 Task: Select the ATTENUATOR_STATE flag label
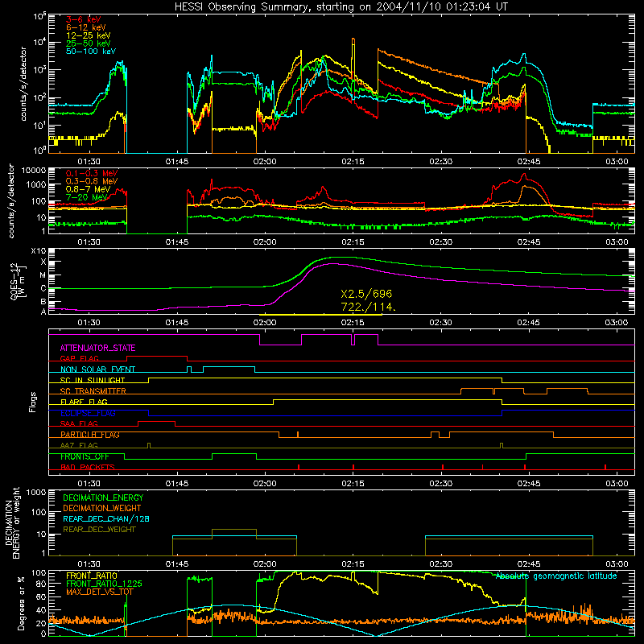[x=97, y=348]
